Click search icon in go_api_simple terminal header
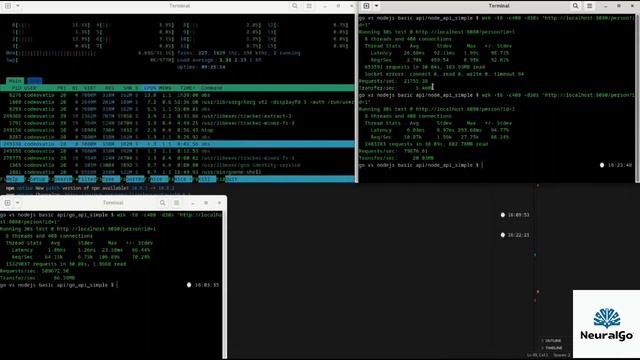 click(x=162, y=203)
